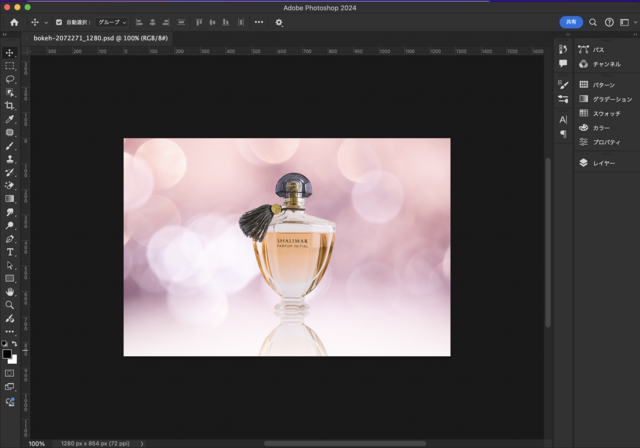
Task: Select the Type tool
Action: 10,252
